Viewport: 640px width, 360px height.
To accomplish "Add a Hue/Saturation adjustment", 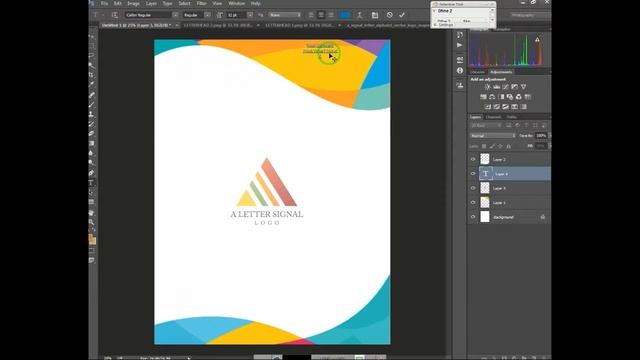I will (483, 97).
